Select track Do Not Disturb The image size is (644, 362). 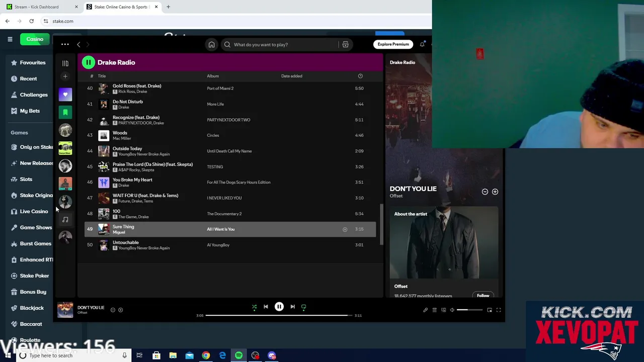[x=230, y=104]
